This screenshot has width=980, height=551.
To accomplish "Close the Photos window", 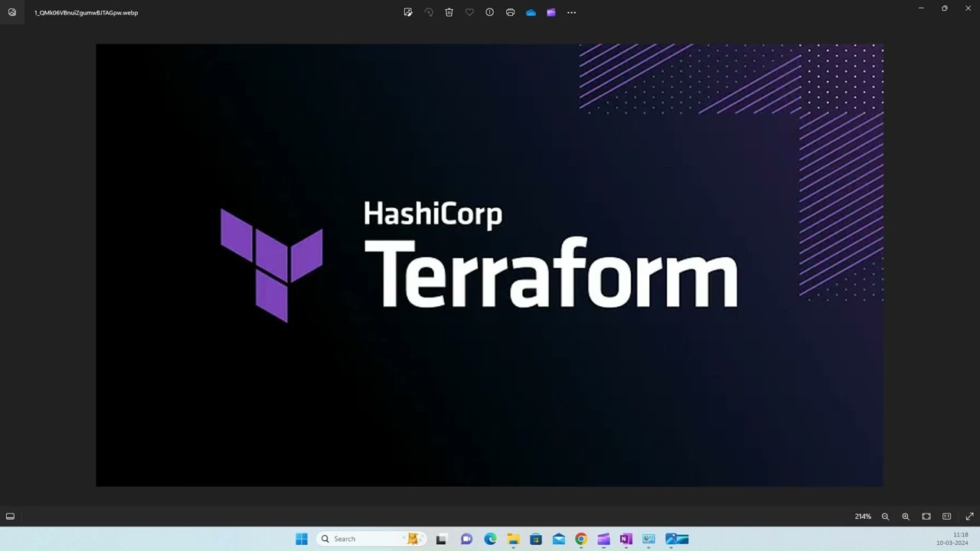I will coord(968,8).
